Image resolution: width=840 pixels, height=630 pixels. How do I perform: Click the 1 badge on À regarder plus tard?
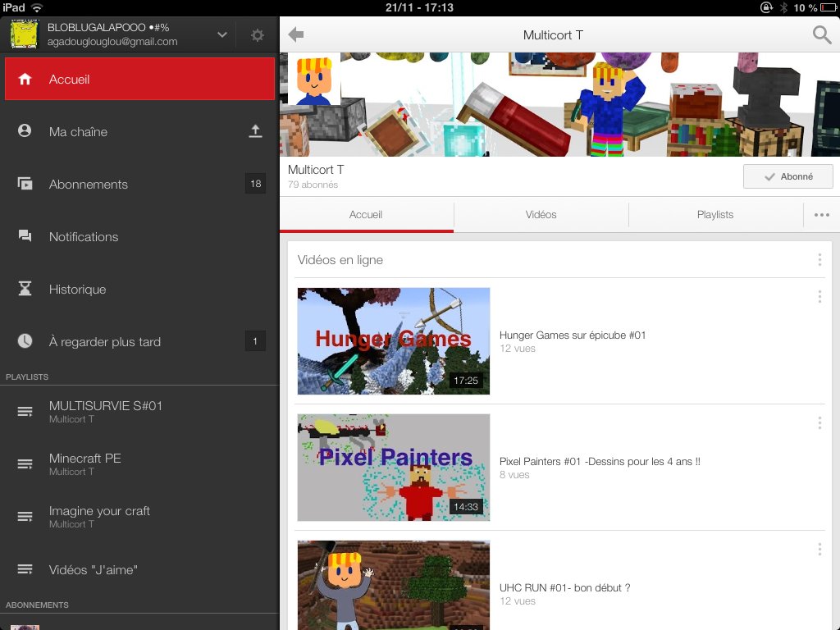click(x=255, y=341)
